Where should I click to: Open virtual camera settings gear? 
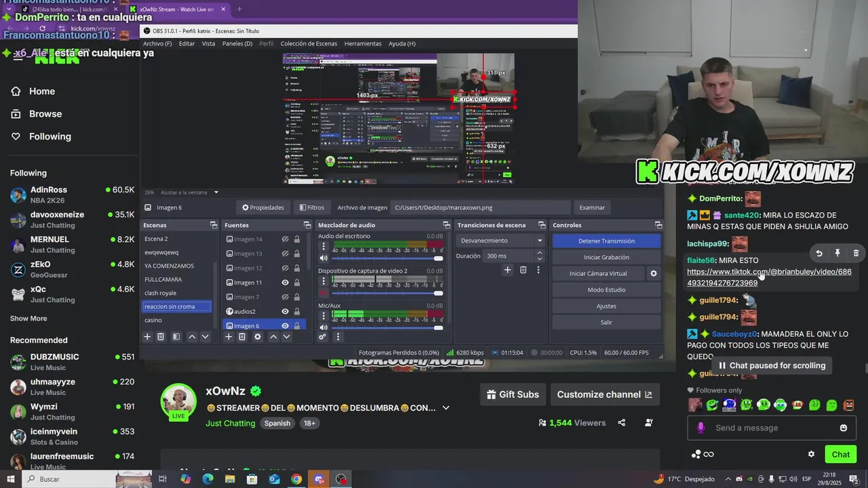coord(654,273)
